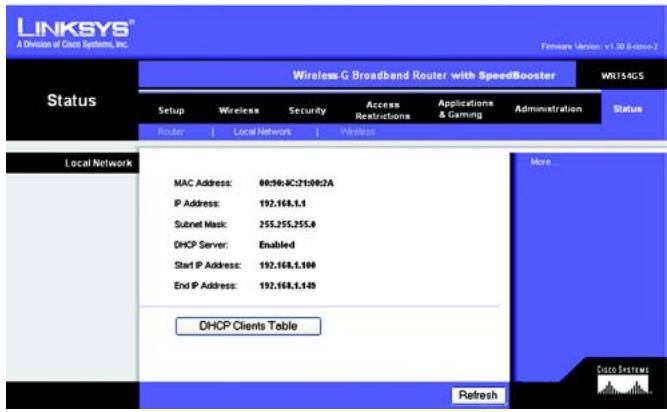Image resolution: width=667 pixels, height=412 pixels.
Task: Click the Local Network section heading
Action: tap(98, 163)
